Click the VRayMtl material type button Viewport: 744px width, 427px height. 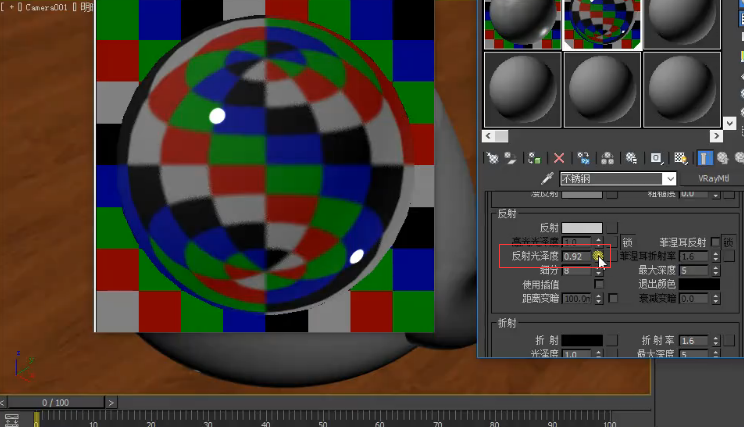(x=713, y=178)
